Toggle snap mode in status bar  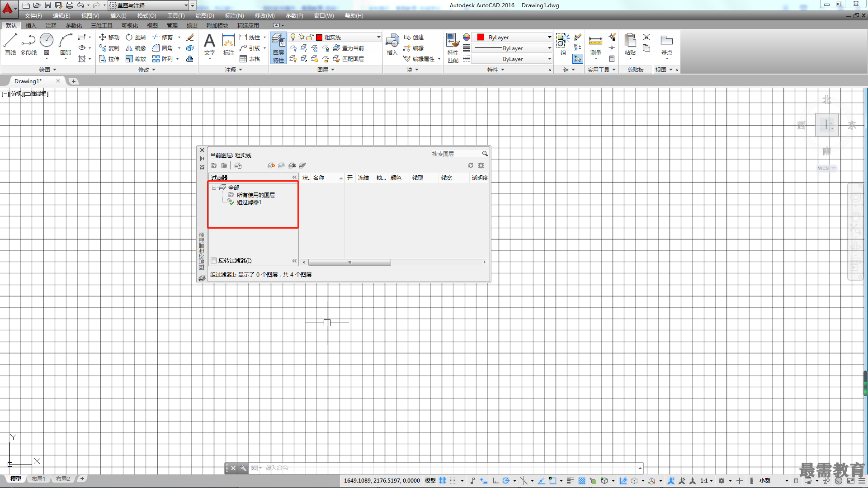[453, 480]
